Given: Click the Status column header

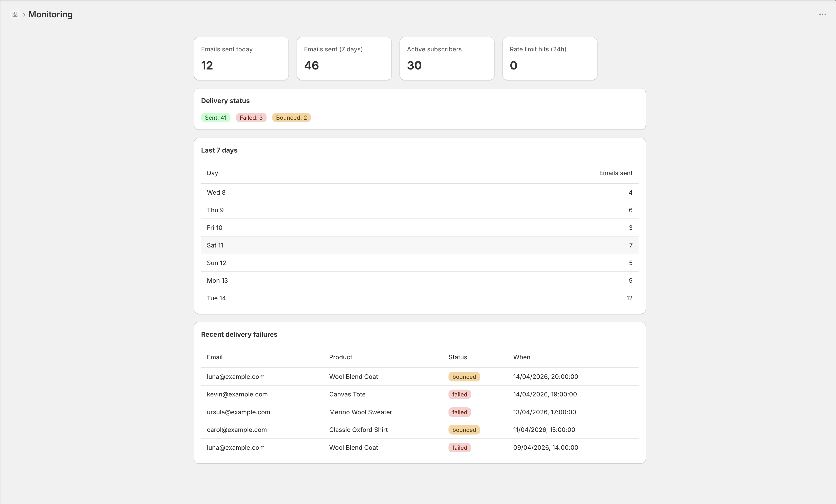Looking at the screenshot, I should coord(458,357).
